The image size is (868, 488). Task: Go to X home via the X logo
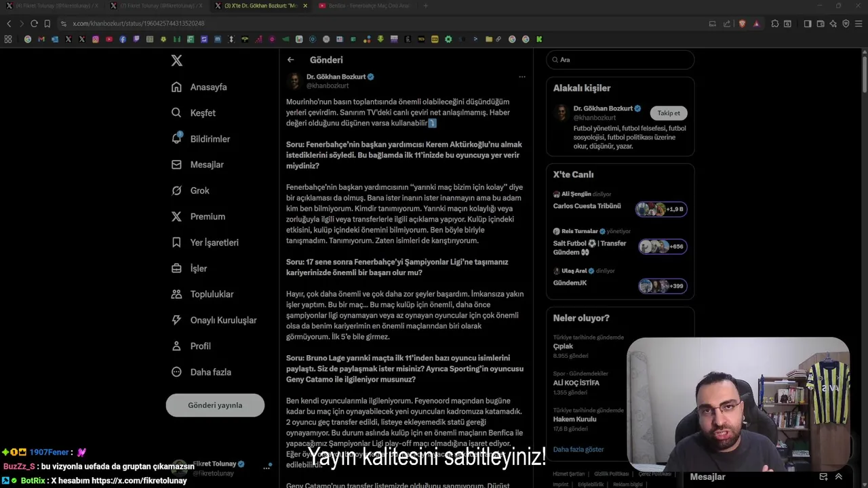(176, 60)
